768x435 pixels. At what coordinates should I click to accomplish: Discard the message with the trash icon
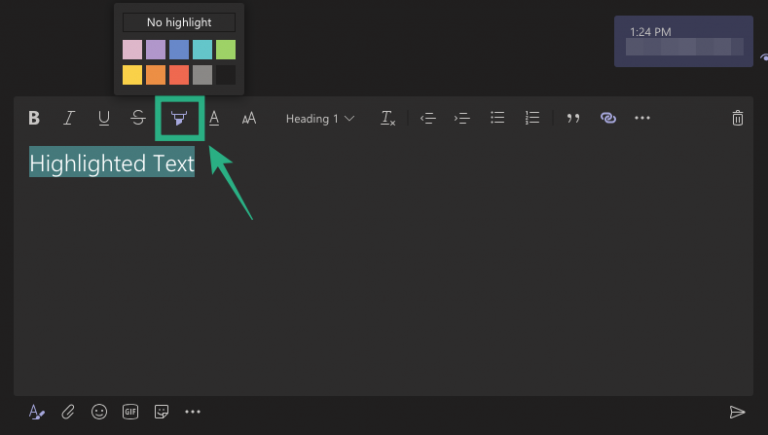point(738,118)
